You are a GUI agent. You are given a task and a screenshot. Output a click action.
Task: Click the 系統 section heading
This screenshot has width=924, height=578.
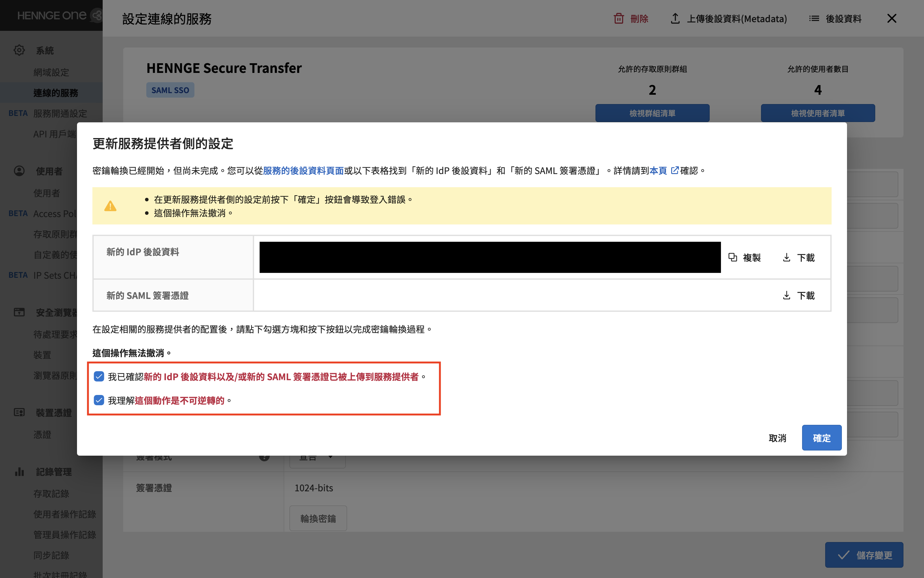click(45, 50)
